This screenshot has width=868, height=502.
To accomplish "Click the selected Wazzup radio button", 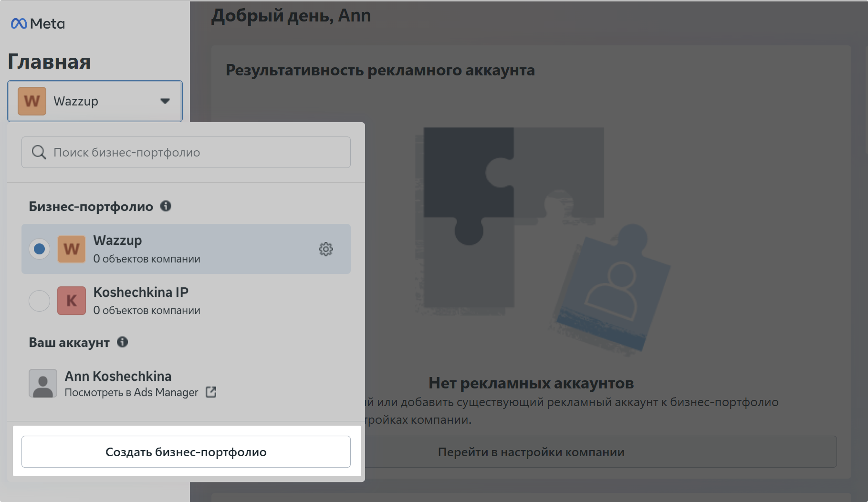I will pos(39,249).
